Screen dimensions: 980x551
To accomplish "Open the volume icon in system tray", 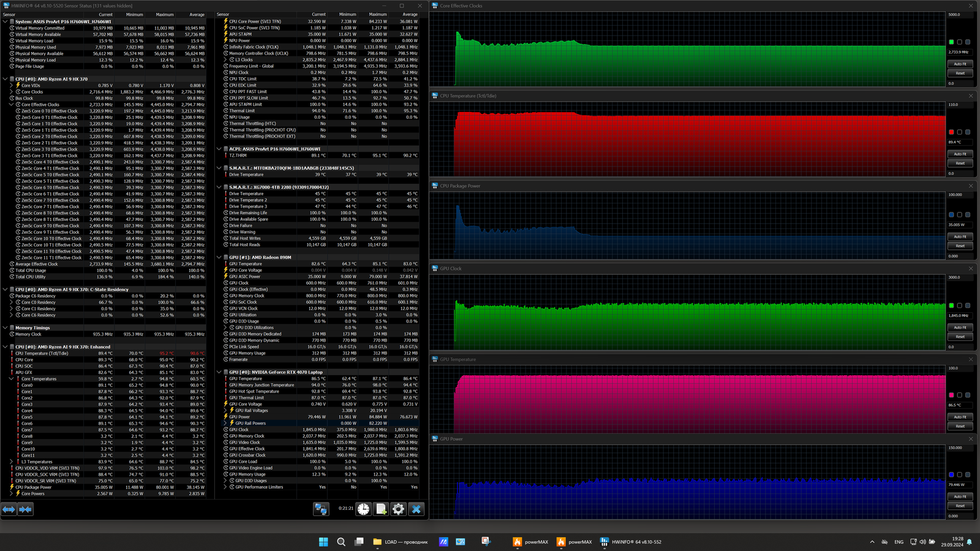I will coord(922,542).
